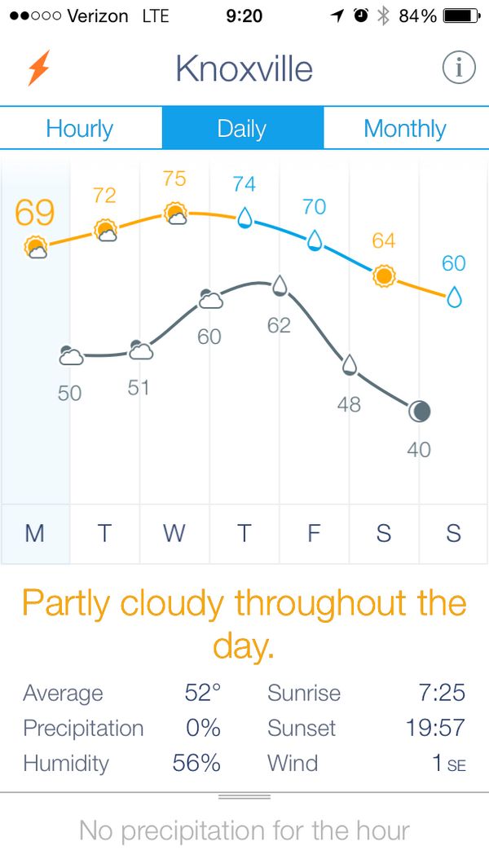489x868 pixels.
Task: Select the W day column
Action: pos(174,533)
